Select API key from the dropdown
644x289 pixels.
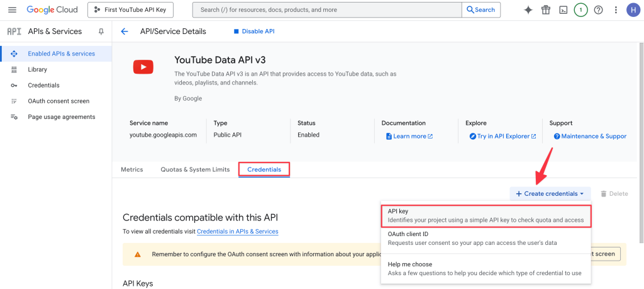486,216
